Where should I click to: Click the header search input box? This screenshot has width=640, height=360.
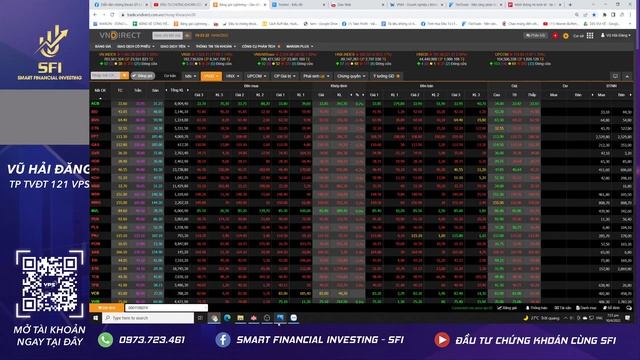click(168, 36)
